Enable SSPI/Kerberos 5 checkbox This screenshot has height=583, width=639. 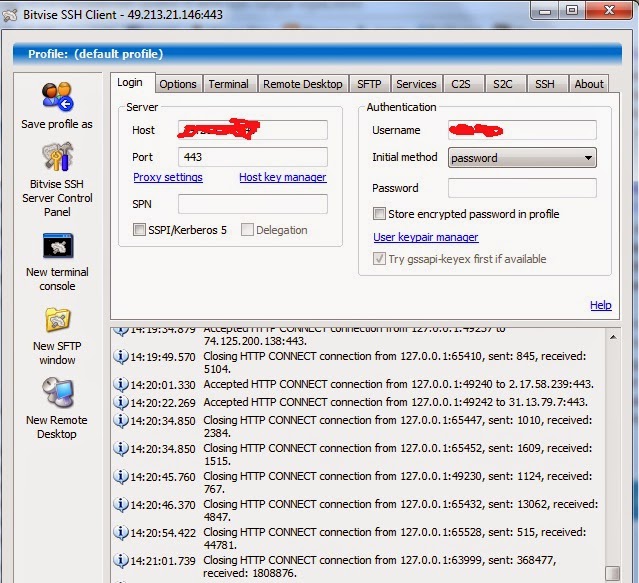click(x=139, y=230)
